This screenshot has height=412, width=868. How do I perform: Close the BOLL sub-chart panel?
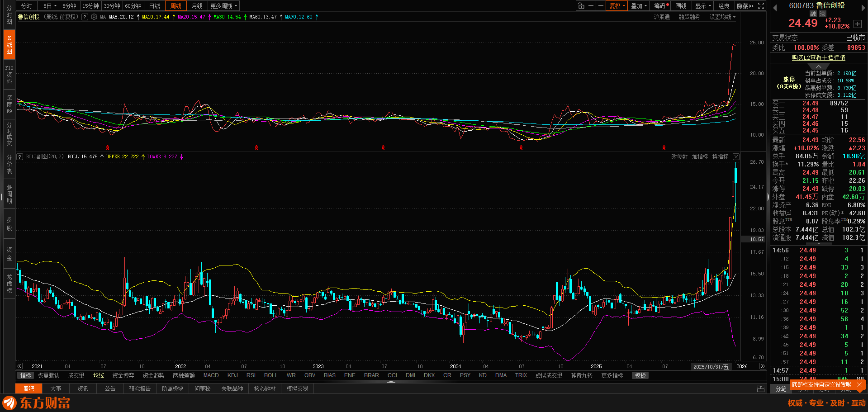736,156
